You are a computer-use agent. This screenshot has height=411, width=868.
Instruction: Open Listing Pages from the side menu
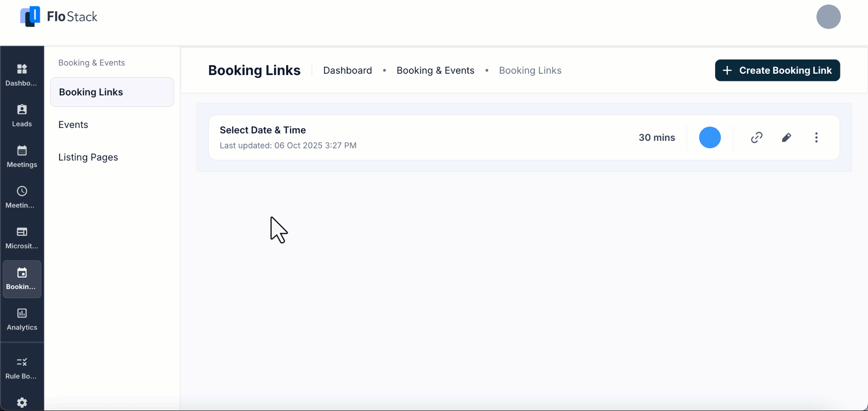click(88, 157)
